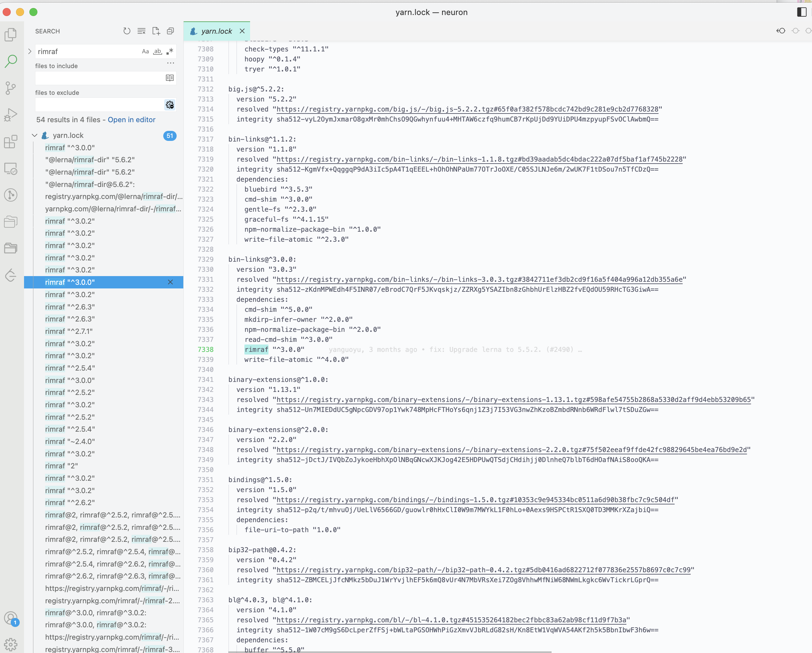The image size is (812, 653).
Task: Toggle Match Case option
Action: tap(145, 51)
